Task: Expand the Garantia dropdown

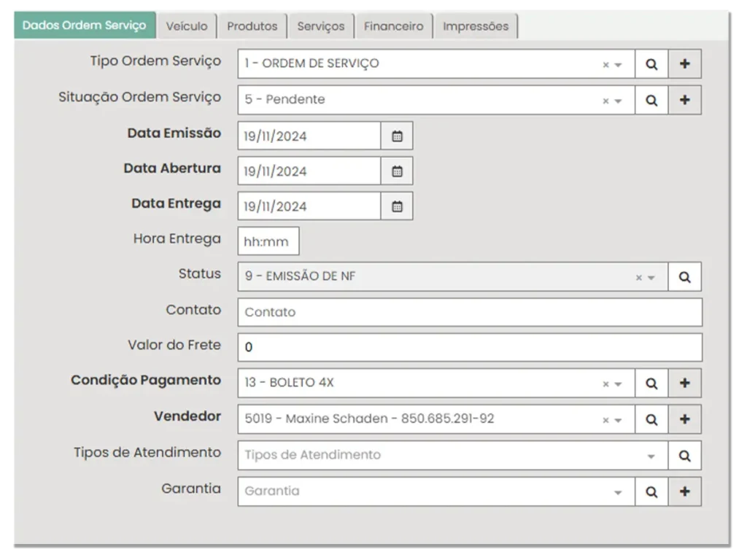Action: (x=619, y=492)
